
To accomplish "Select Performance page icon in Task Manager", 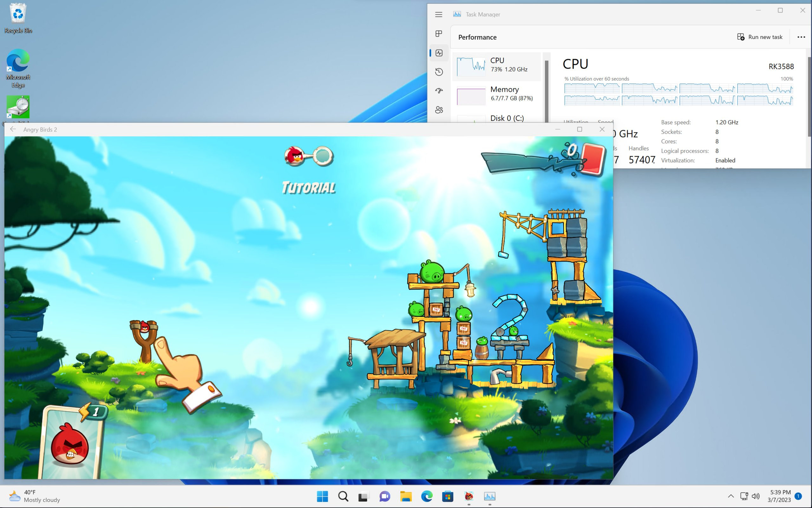I will tap(439, 53).
